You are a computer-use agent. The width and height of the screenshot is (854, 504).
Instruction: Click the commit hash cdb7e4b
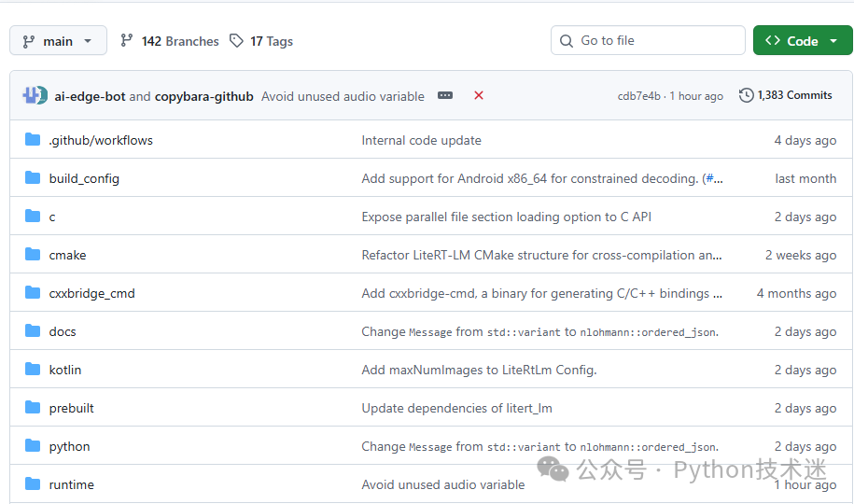(638, 96)
